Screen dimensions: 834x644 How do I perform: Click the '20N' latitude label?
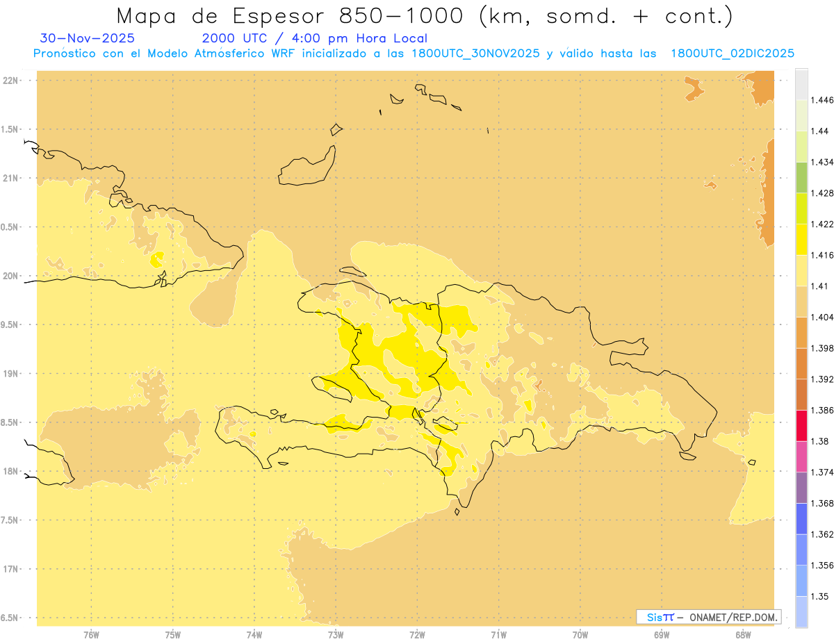point(10,276)
